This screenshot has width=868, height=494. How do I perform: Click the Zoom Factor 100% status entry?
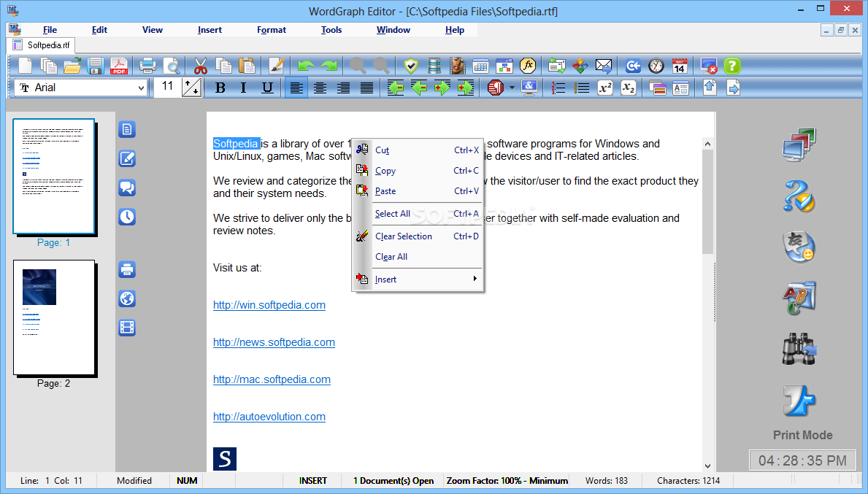(x=507, y=481)
